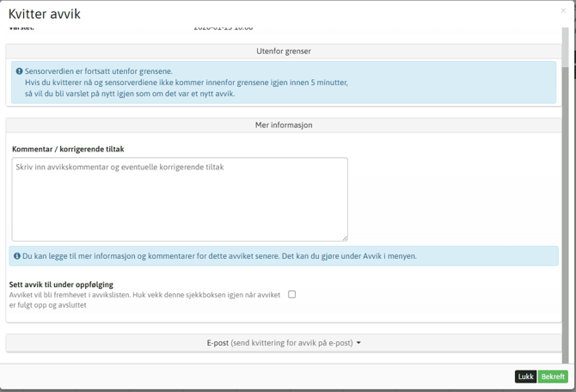Collapse the 'Mer informasjon' panel header
This screenshot has height=392, width=576.
(x=284, y=126)
